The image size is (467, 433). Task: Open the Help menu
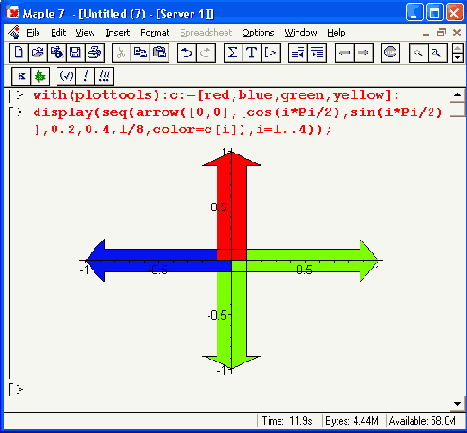(x=336, y=33)
